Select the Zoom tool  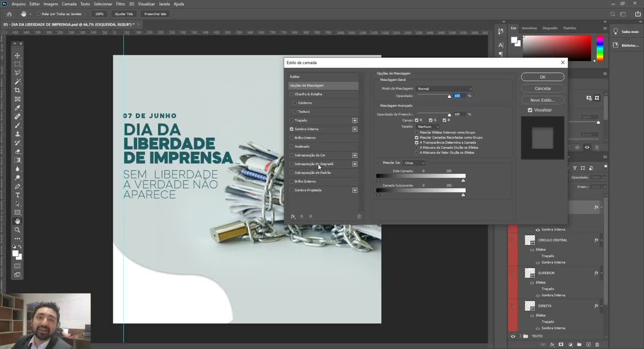pos(18,230)
